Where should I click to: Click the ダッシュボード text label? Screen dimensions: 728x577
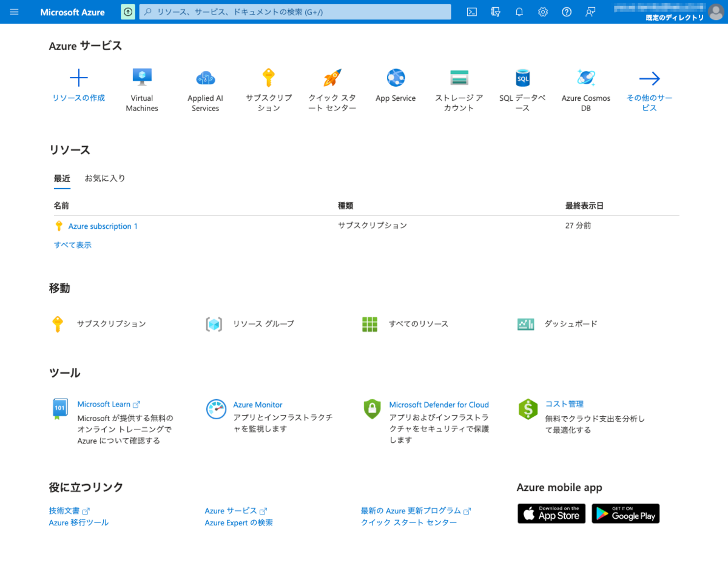tap(571, 324)
